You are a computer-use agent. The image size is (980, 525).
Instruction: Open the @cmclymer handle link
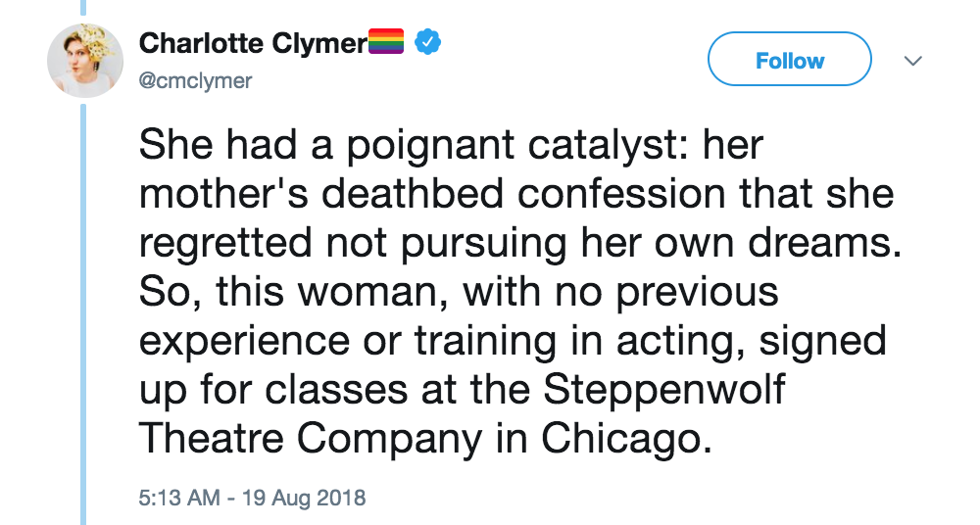(x=195, y=81)
